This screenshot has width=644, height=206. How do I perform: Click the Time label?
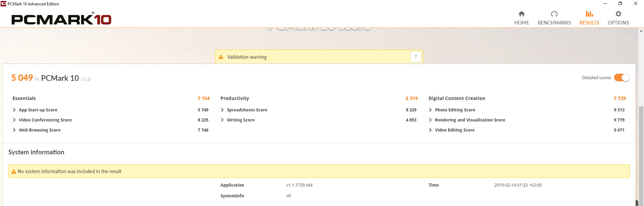click(x=434, y=185)
